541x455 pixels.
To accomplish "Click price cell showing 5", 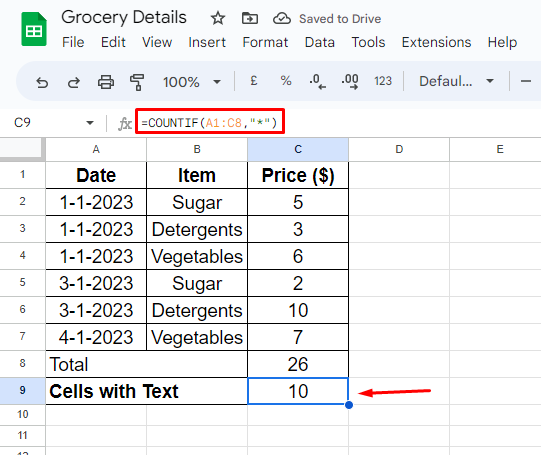I will (298, 202).
